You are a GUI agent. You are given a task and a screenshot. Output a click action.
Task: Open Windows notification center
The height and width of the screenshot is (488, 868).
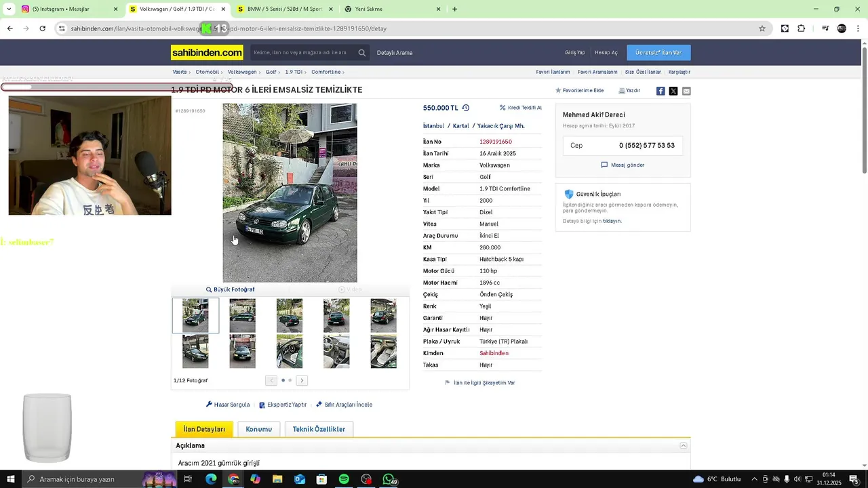coord(854,479)
